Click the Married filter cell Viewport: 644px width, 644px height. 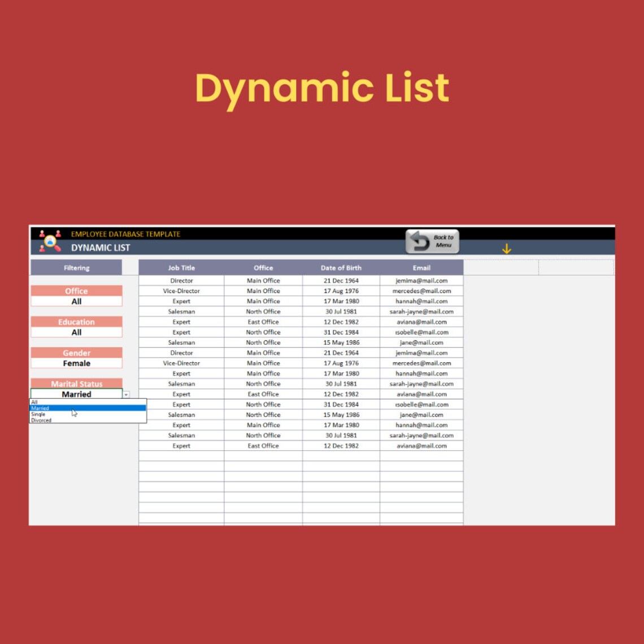(76, 394)
